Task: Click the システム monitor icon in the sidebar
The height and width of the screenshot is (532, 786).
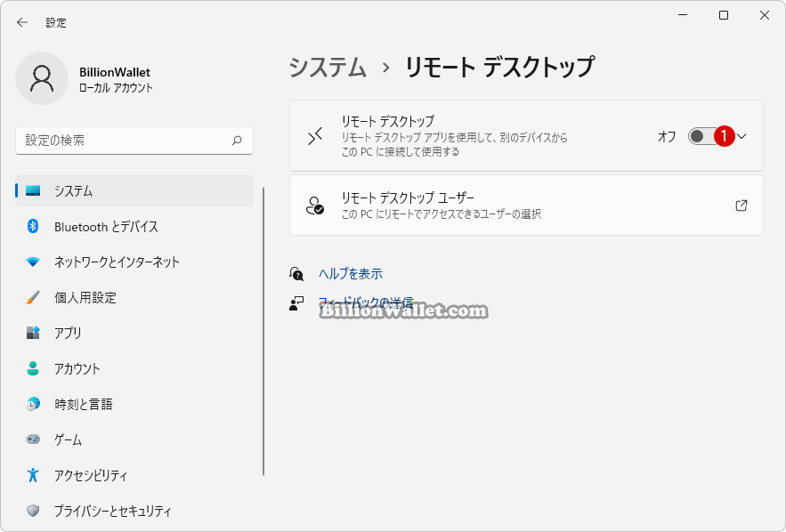Action: click(33, 191)
